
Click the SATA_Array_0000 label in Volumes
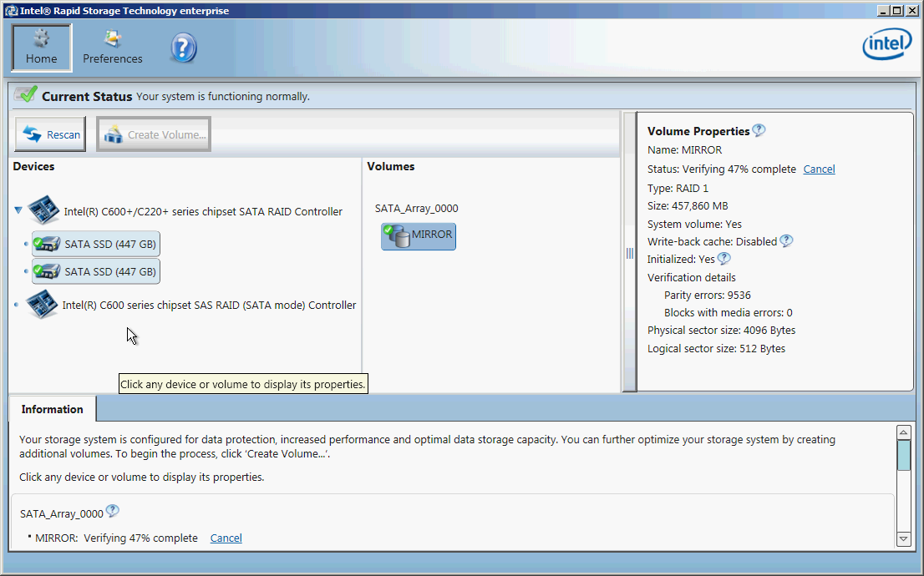coord(417,209)
